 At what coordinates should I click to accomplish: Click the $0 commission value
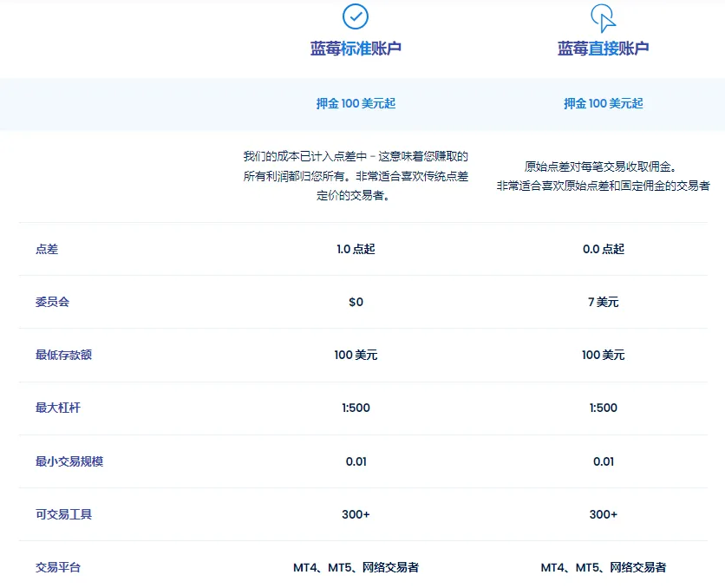[x=356, y=302]
